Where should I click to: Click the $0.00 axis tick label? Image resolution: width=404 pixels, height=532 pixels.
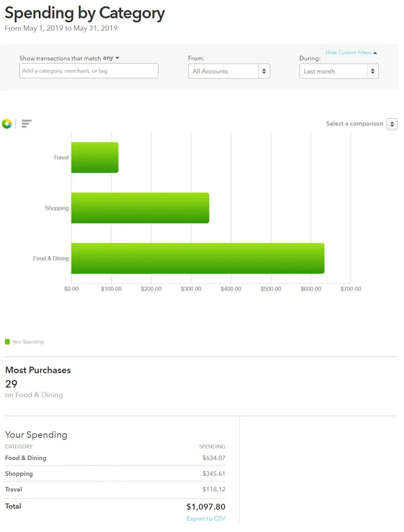pyautogui.click(x=71, y=289)
